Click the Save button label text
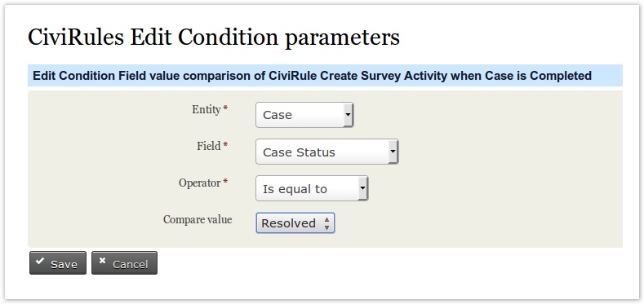 point(64,265)
